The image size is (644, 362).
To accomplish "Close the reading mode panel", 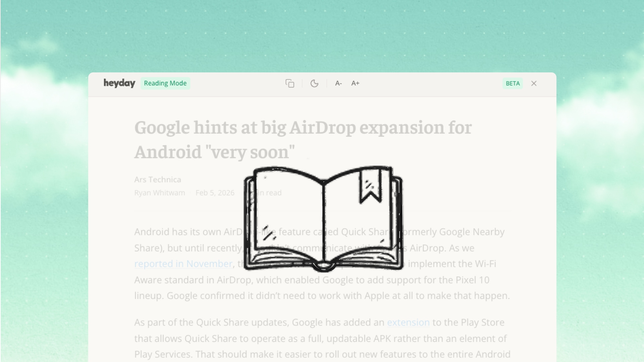I will point(534,83).
